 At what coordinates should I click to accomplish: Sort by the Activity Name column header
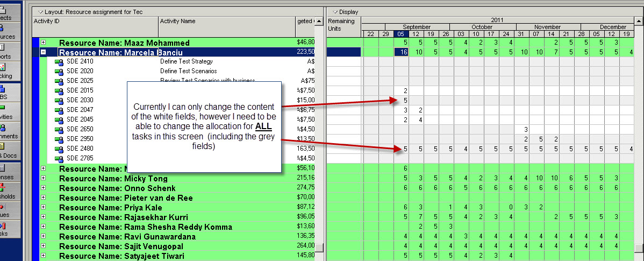tap(227, 27)
